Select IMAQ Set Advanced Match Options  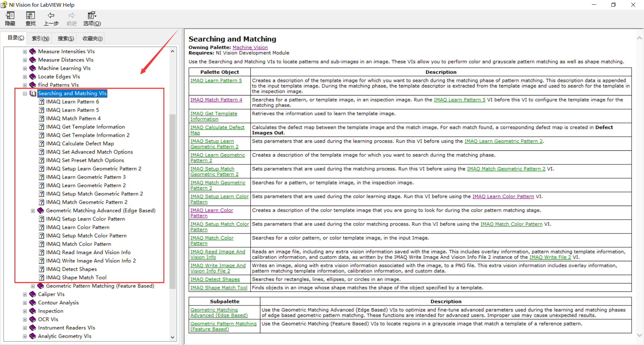(x=89, y=152)
